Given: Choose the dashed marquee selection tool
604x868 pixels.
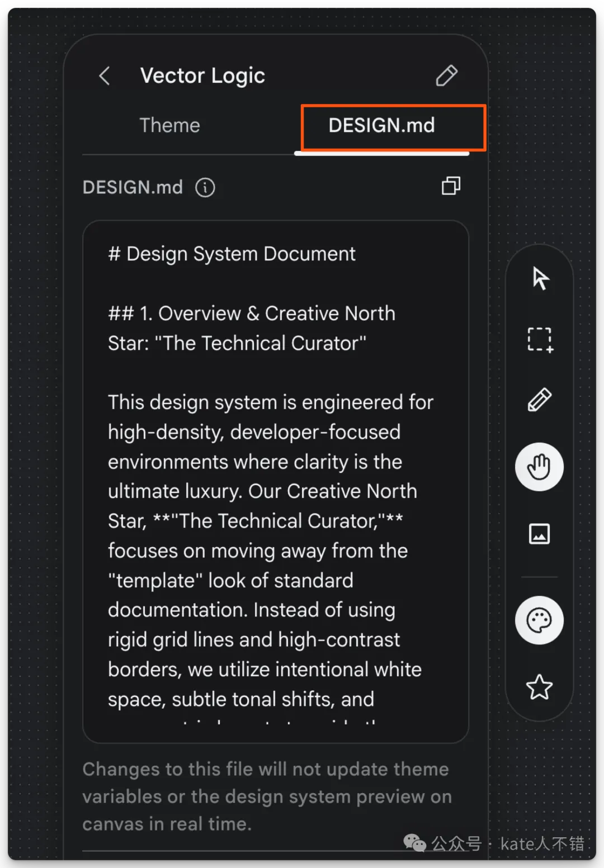Looking at the screenshot, I should coord(540,339).
